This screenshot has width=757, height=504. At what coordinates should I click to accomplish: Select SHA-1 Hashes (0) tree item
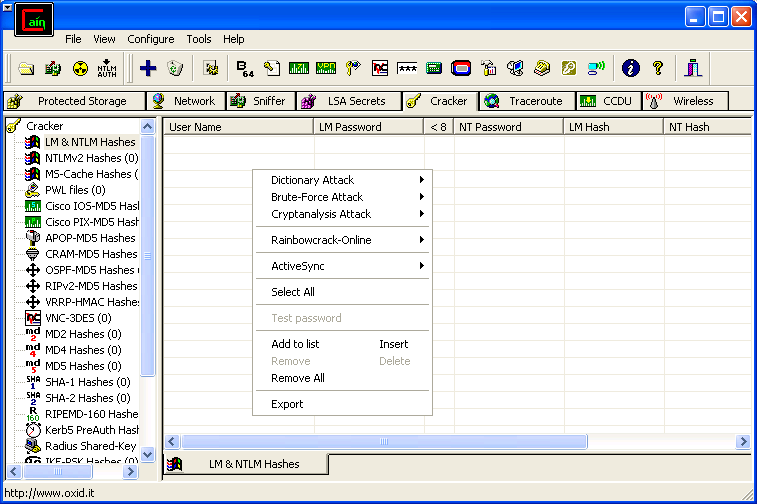tap(87, 381)
